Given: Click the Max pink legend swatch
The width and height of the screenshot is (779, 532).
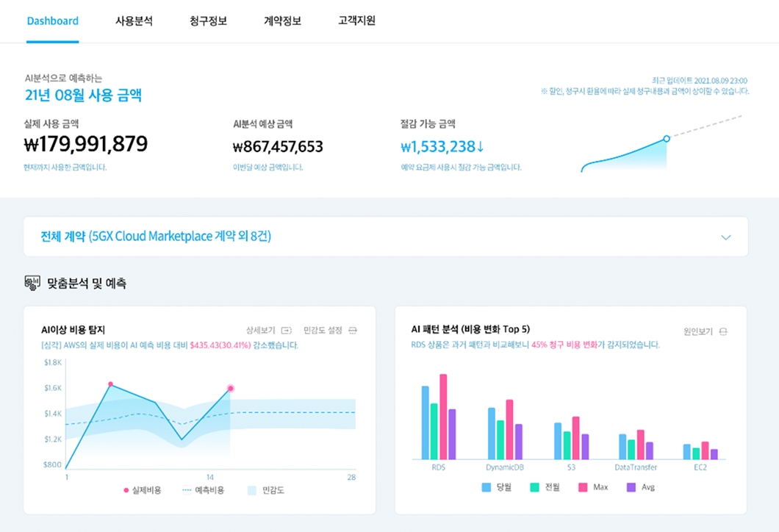Looking at the screenshot, I should (x=584, y=487).
